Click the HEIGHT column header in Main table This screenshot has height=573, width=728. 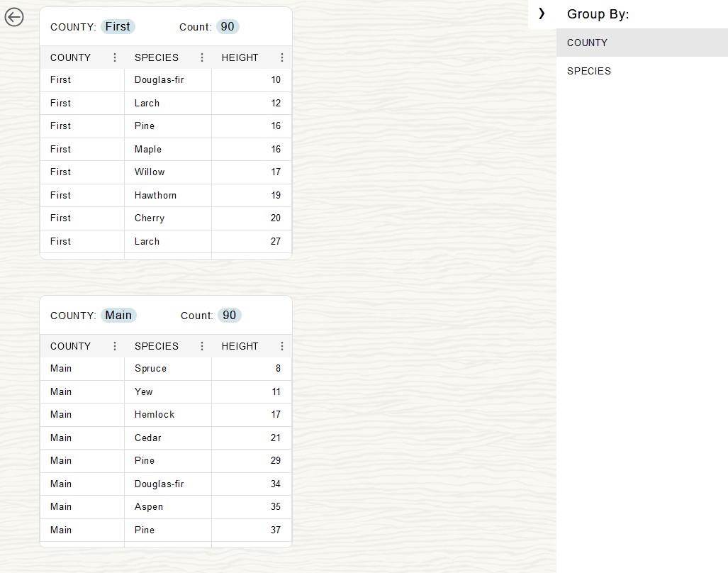tap(240, 346)
